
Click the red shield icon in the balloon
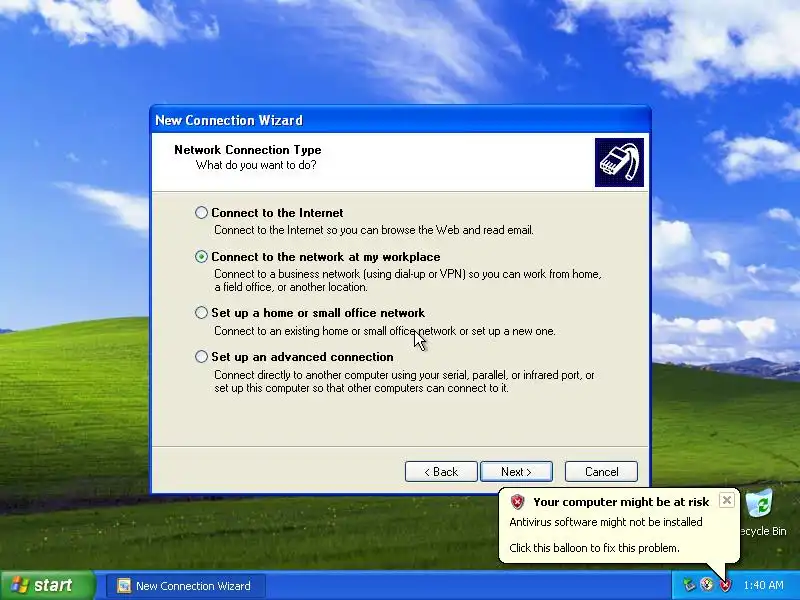[517, 502]
